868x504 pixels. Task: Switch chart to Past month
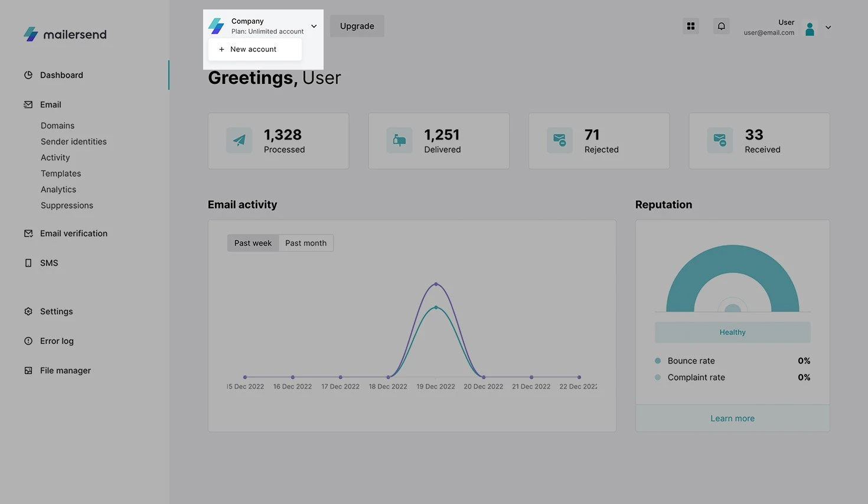pyautogui.click(x=306, y=243)
